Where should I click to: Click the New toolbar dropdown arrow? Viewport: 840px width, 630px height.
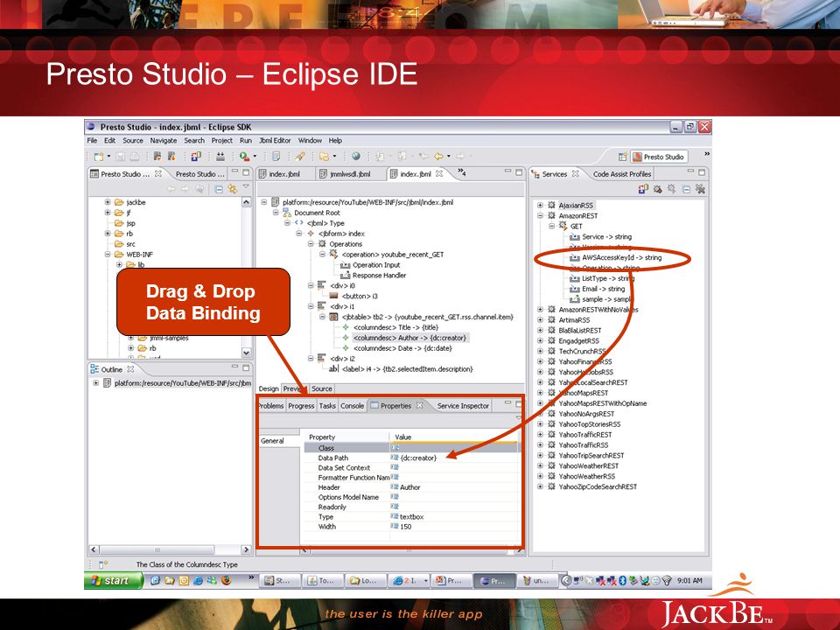[108, 157]
